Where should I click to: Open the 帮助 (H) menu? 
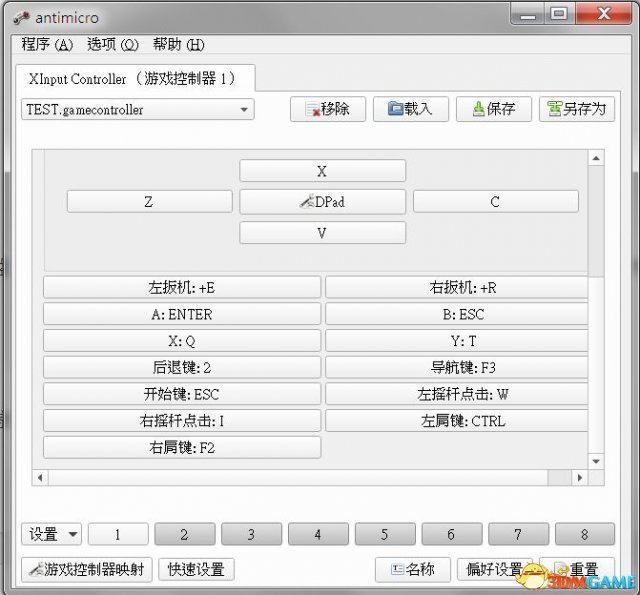(179, 44)
